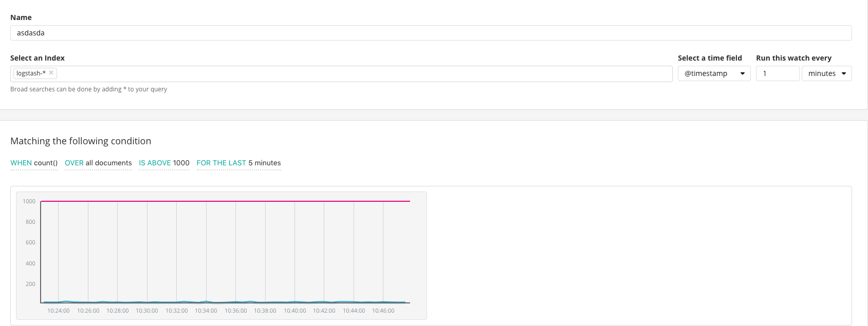
Task: Select the 10:24:00 time axis label
Action: 59,311
